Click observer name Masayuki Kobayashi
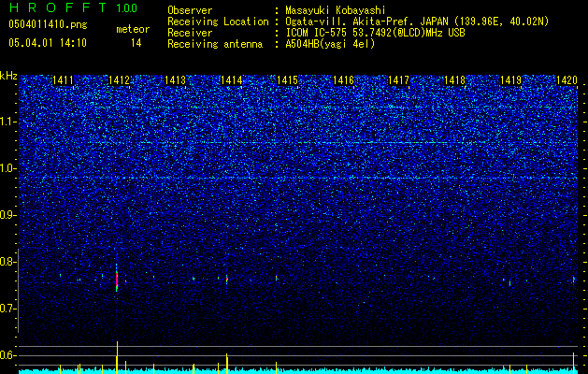Image resolution: width=588 pixels, height=374 pixels. (x=336, y=11)
